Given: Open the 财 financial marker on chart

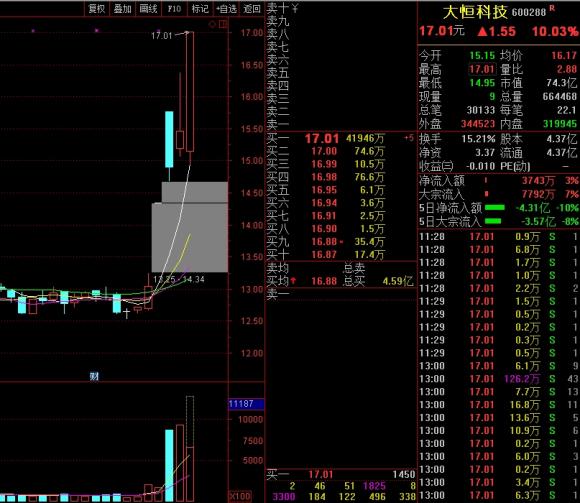Looking at the screenshot, I should (94, 376).
